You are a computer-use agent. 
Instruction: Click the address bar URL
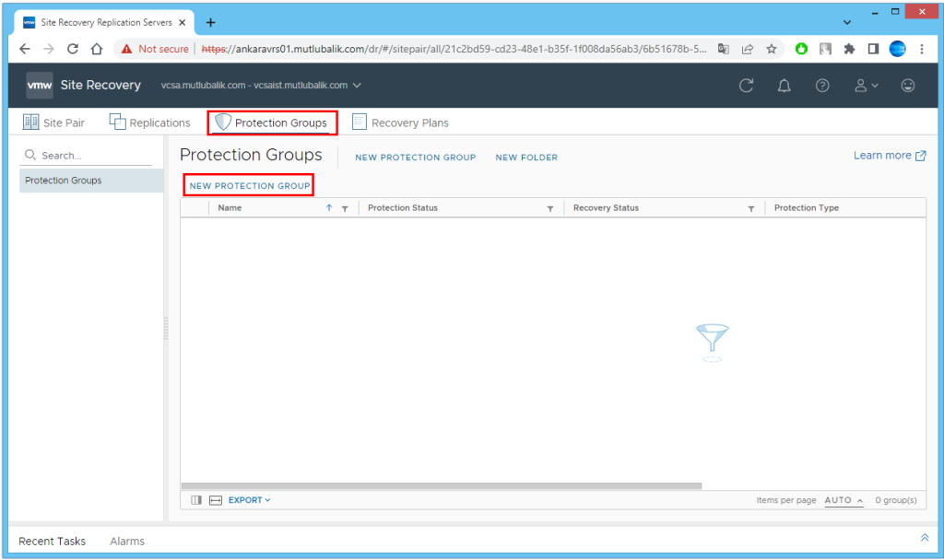click(454, 49)
